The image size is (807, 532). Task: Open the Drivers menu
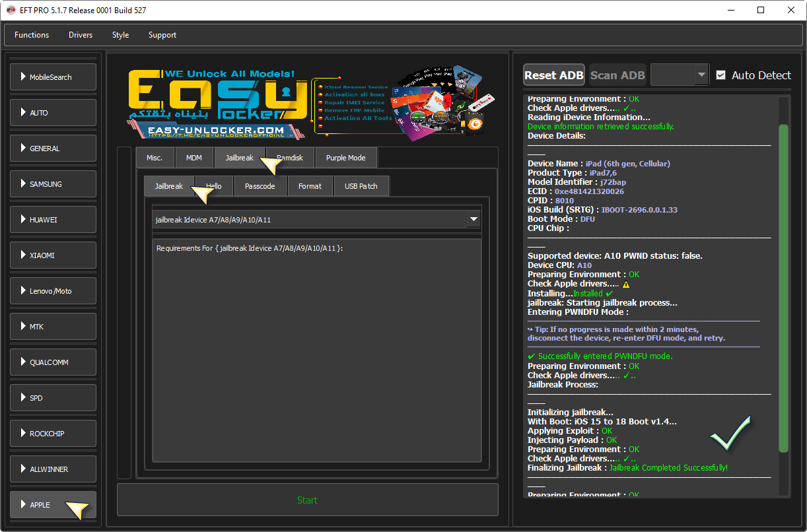(x=81, y=35)
